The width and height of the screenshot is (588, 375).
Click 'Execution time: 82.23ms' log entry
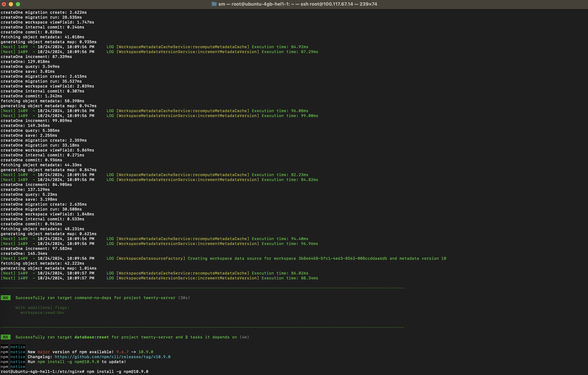click(280, 174)
